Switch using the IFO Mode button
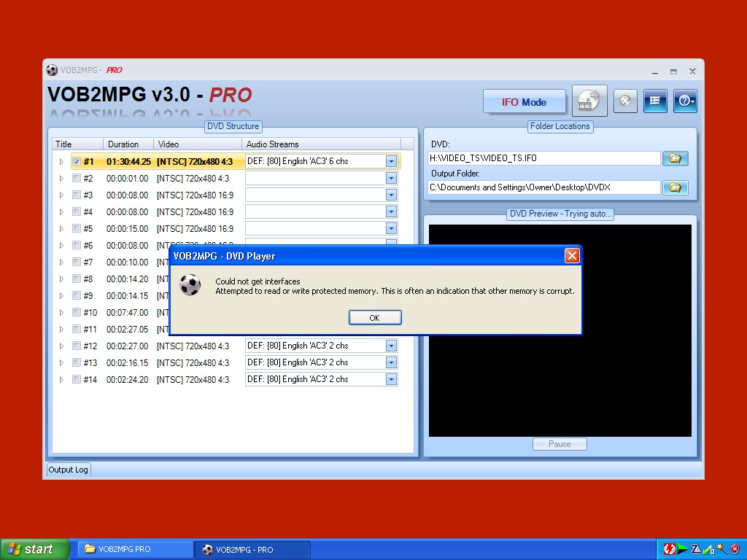The width and height of the screenshot is (747, 560). pos(524,102)
